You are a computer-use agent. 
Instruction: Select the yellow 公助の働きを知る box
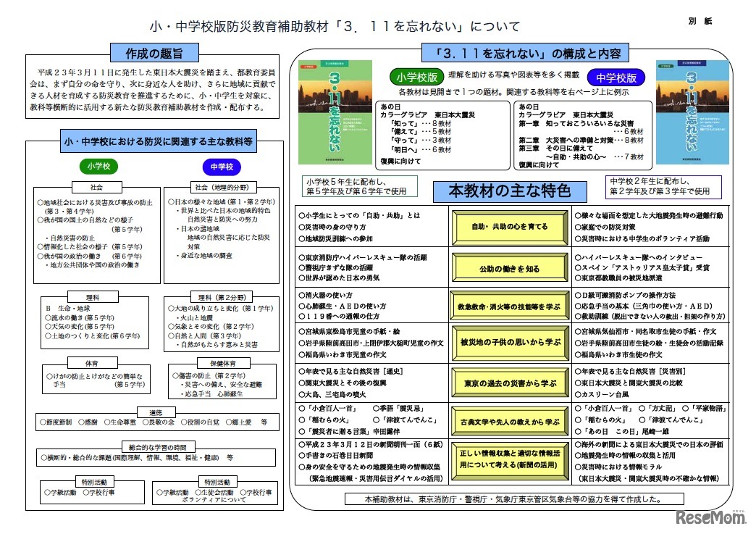click(509, 269)
